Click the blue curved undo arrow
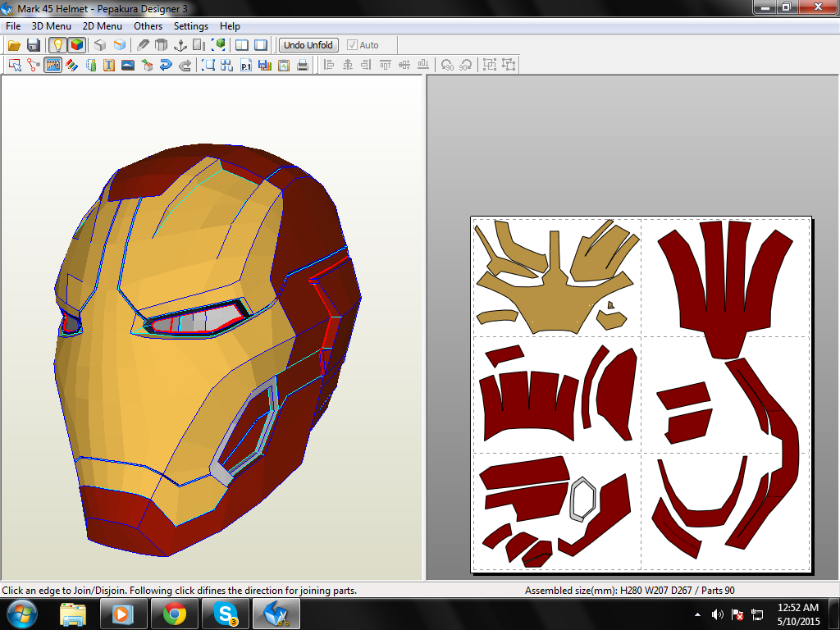Image resolution: width=840 pixels, height=630 pixels. (166, 65)
